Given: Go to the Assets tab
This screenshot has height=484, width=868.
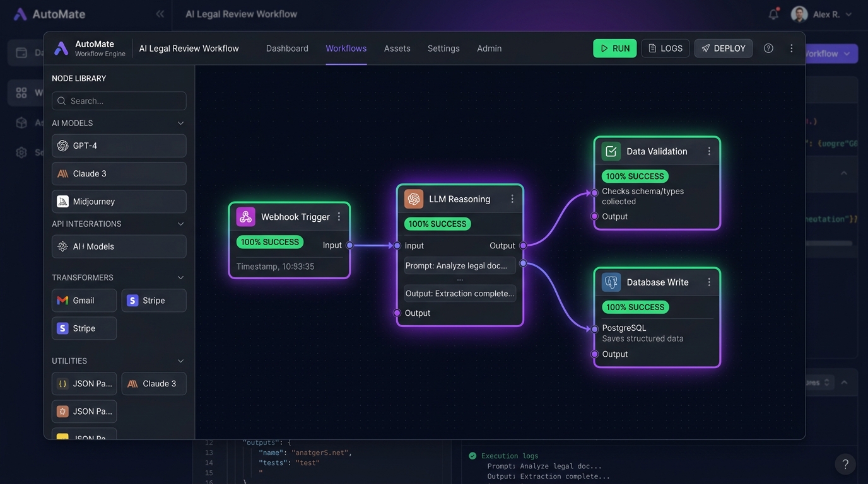Looking at the screenshot, I should 397,49.
